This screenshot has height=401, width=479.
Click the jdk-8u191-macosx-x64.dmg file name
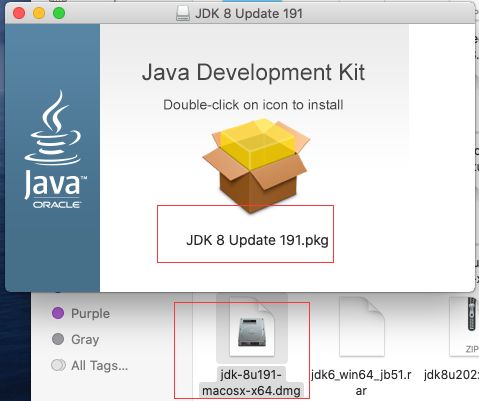click(251, 382)
